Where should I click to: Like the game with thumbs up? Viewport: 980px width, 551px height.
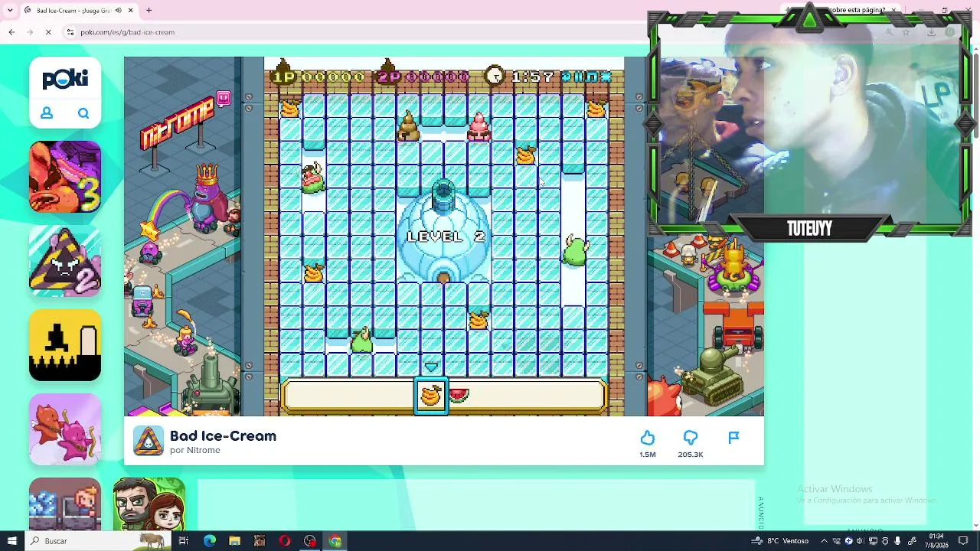(x=648, y=438)
